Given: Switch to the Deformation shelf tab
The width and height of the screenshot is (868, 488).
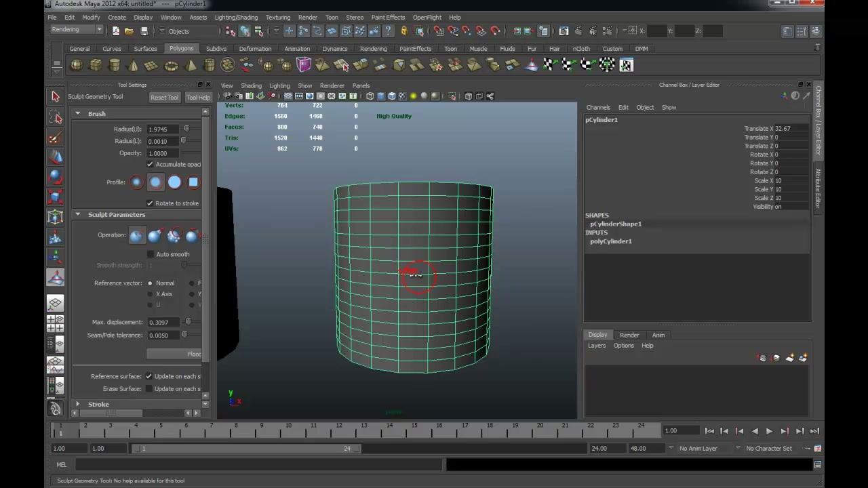Looking at the screenshot, I should [x=255, y=49].
